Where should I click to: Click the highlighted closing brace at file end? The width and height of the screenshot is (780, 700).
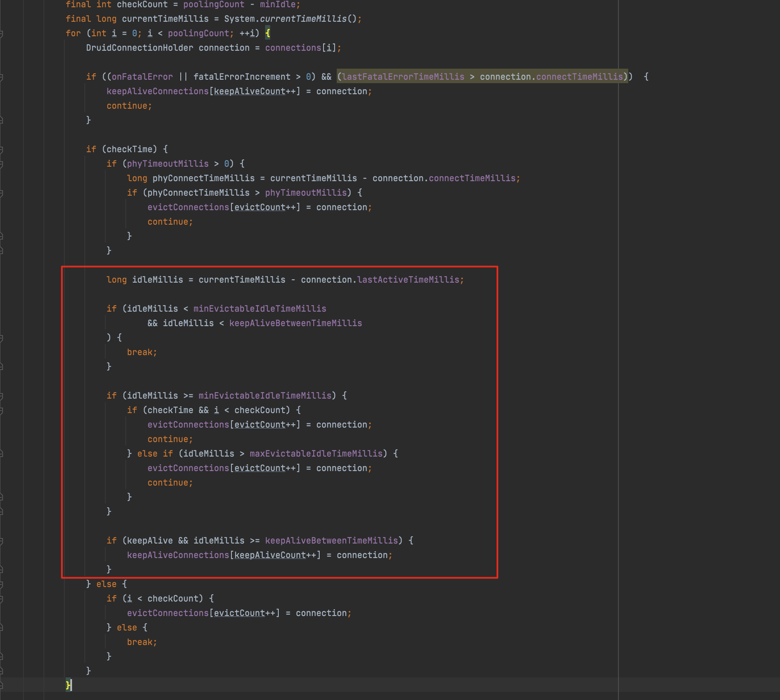click(67, 685)
